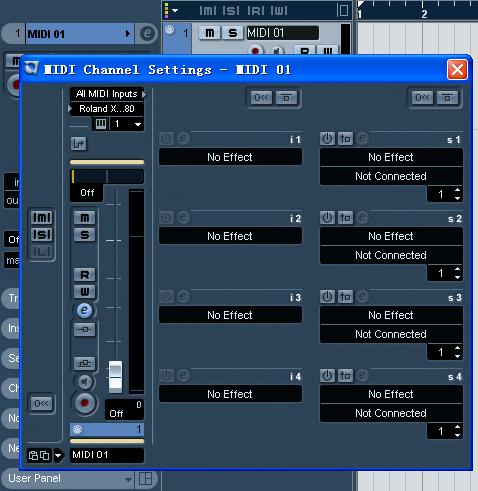Enable the power button for send s 1
Viewport: 478px width, 491px height.
coord(327,139)
